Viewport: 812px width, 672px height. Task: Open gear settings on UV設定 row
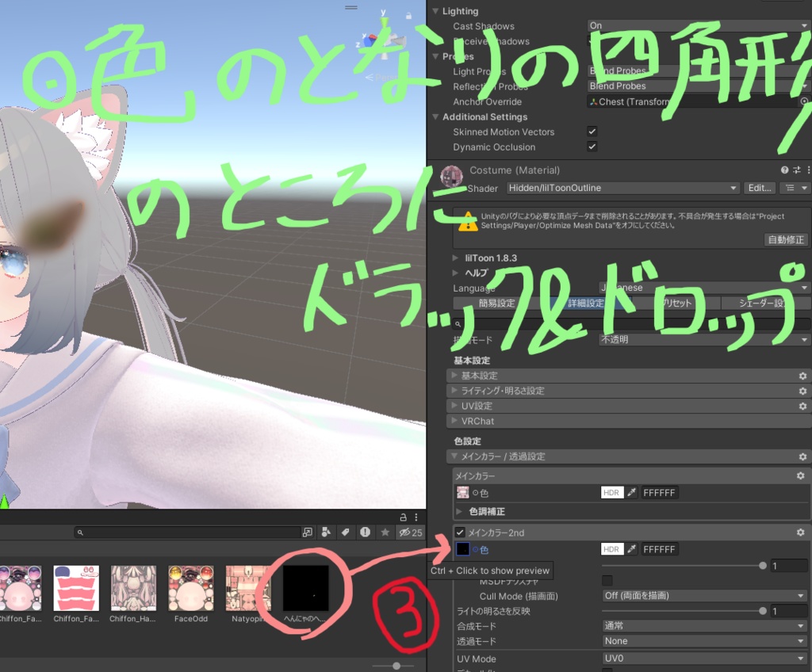tap(802, 407)
